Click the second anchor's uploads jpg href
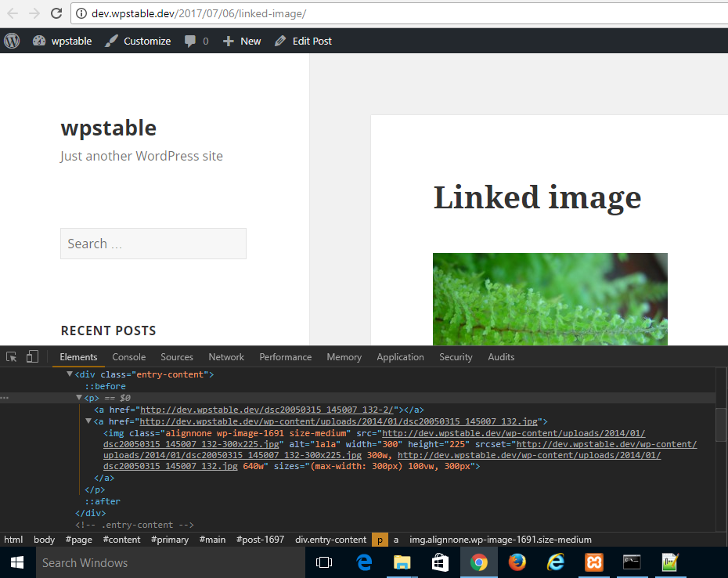 click(x=338, y=421)
